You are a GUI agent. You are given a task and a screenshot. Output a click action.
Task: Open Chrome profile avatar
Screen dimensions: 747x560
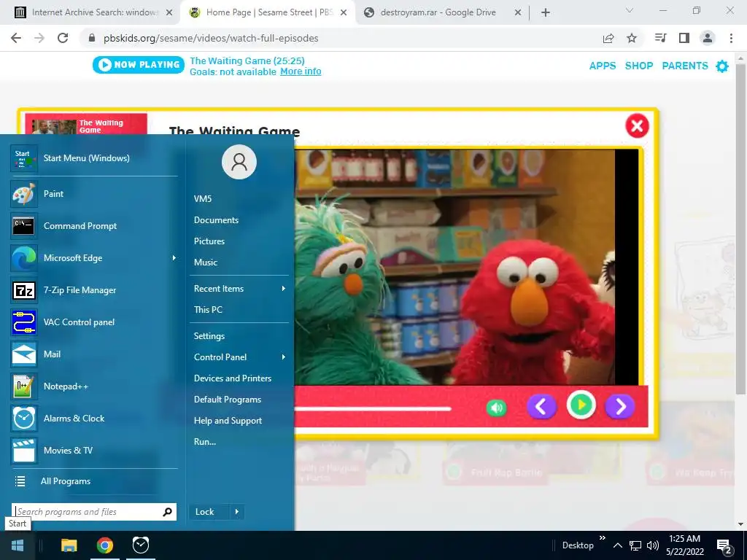pyautogui.click(x=708, y=38)
